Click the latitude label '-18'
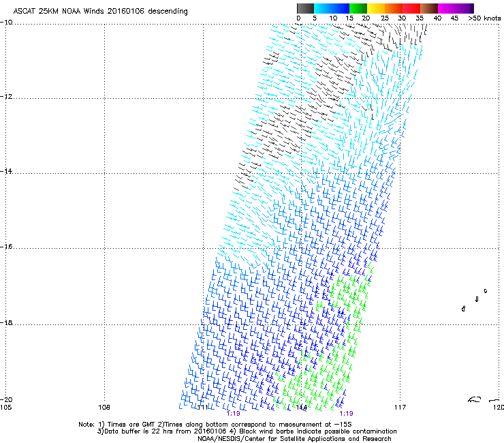The width and height of the screenshot is (504, 443). tap(6, 322)
